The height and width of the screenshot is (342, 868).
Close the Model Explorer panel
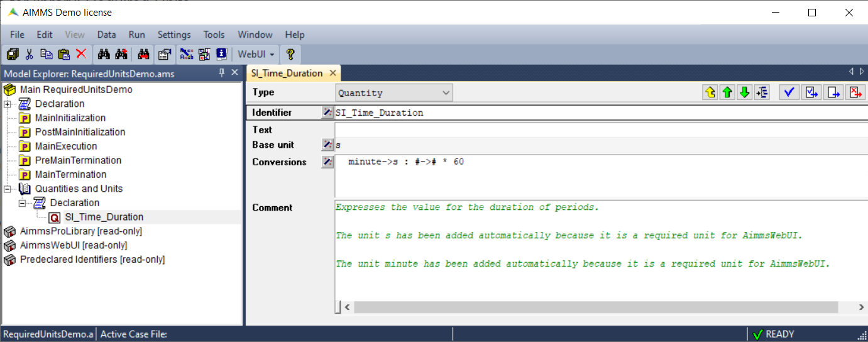coord(235,73)
